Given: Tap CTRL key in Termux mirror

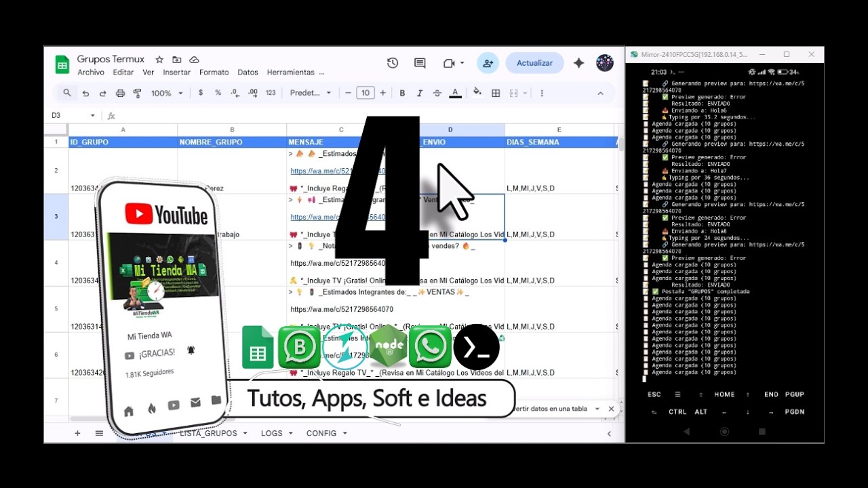Looking at the screenshot, I should [677, 412].
